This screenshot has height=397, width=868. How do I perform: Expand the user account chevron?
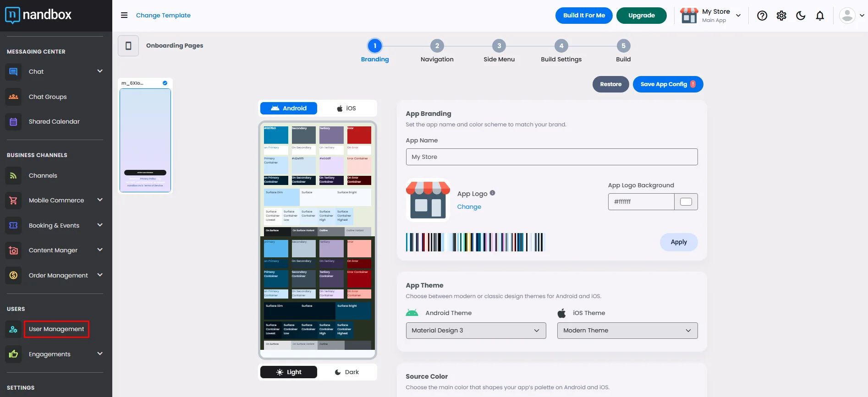tap(862, 16)
